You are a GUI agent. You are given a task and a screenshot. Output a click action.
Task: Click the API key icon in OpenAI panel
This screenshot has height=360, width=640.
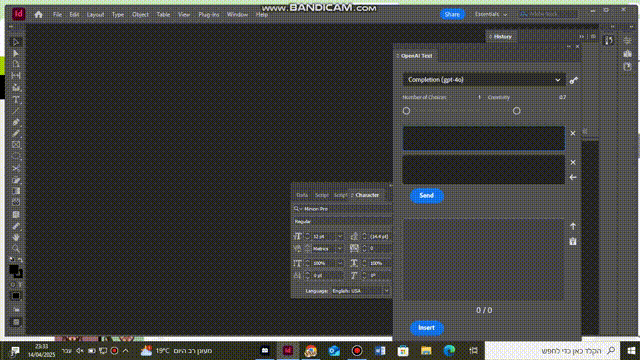pyautogui.click(x=573, y=80)
